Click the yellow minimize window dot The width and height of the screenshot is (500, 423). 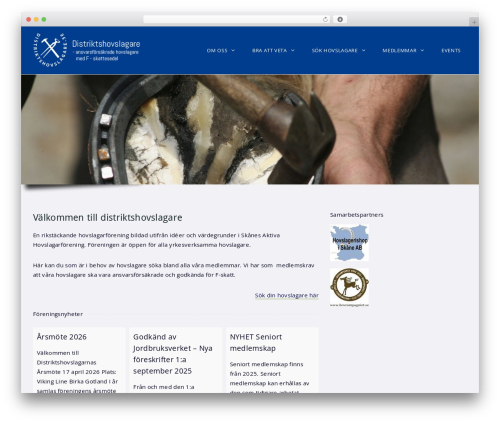pyautogui.click(x=36, y=19)
